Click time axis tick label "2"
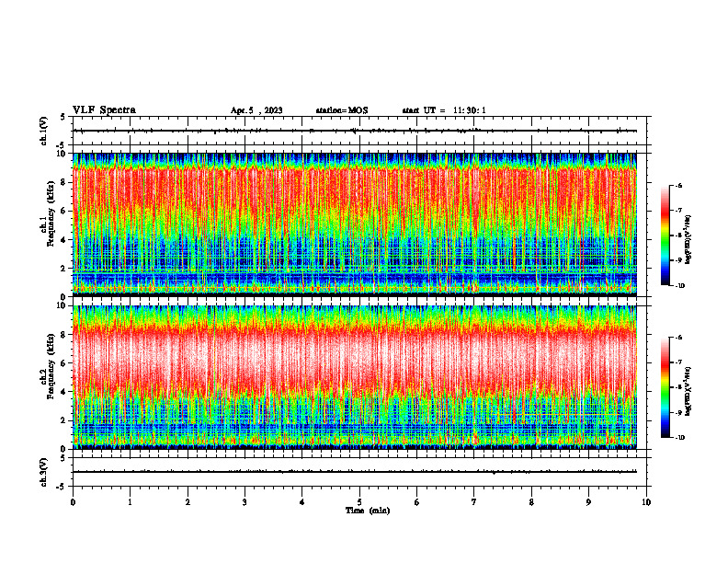This screenshot has height=563, width=728. (188, 502)
